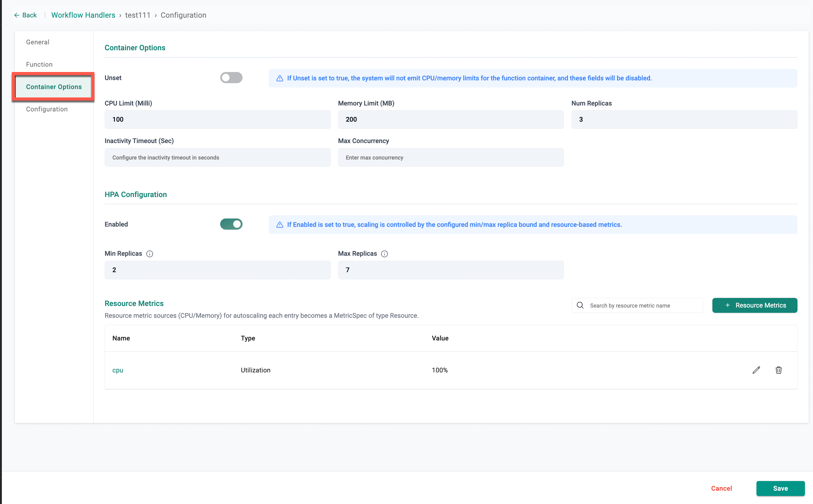The image size is (813, 504).
Task: Click the HPA Configuration heading
Action: pyautogui.click(x=136, y=194)
